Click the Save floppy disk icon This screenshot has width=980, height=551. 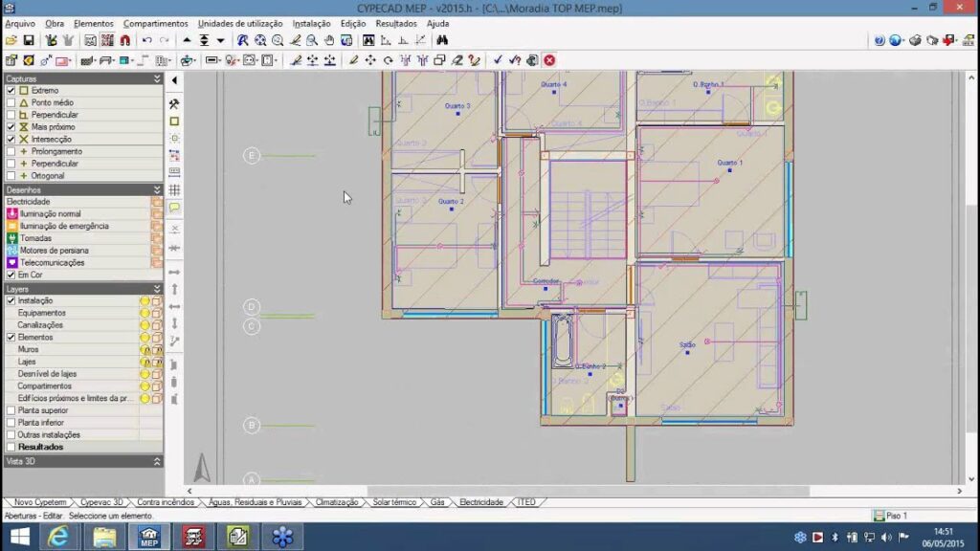[x=29, y=41]
